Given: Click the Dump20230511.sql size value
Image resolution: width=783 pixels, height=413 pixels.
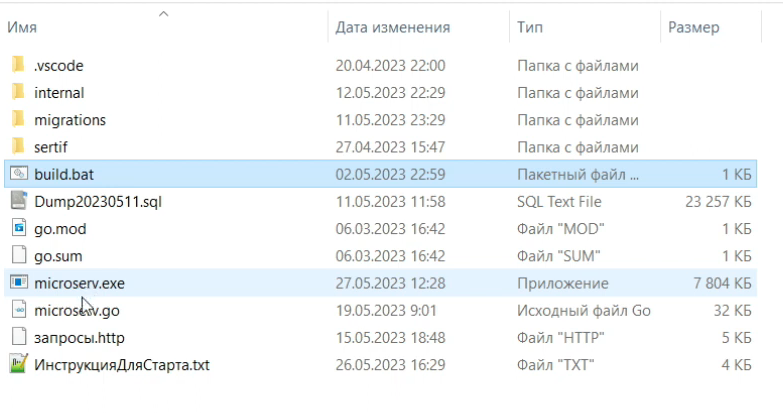Looking at the screenshot, I should coord(718,201).
